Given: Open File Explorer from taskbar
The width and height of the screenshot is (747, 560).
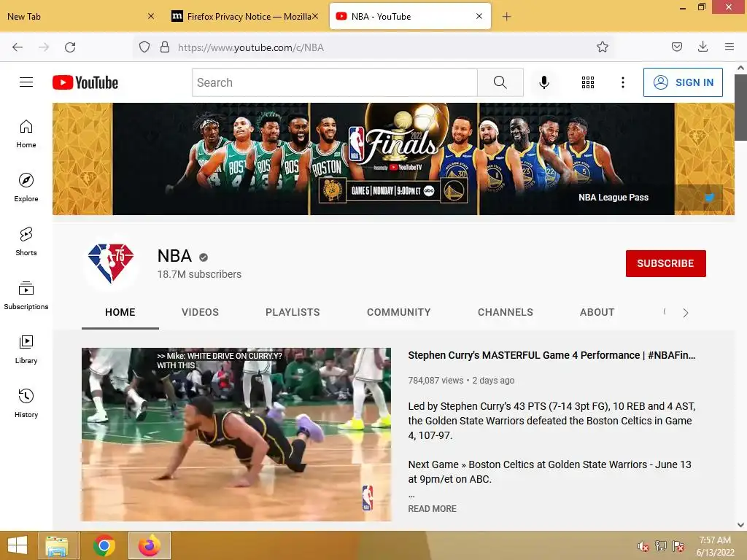Looking at the screenshot, I should [57, 545].
